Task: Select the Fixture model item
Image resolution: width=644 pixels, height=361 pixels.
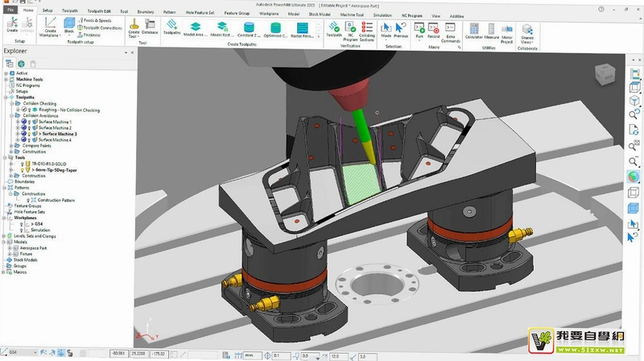Action: pyautogui.click(x=26, y=254)
